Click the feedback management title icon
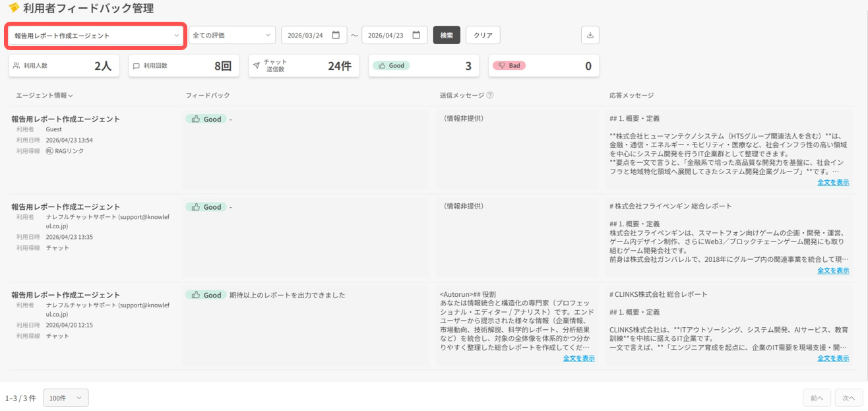 click(x=13, y=8)
